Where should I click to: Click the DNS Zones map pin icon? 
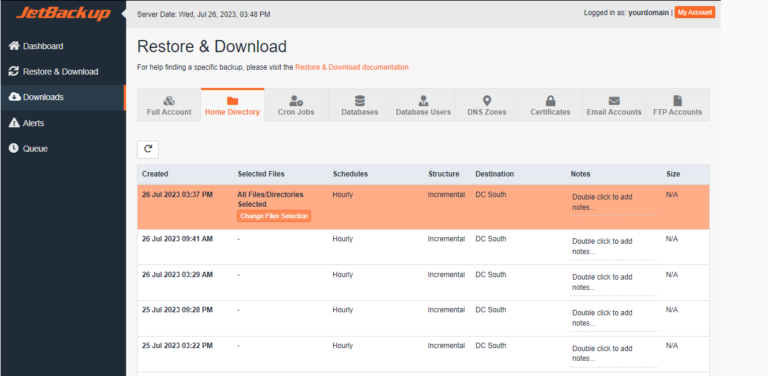[487, 101]
